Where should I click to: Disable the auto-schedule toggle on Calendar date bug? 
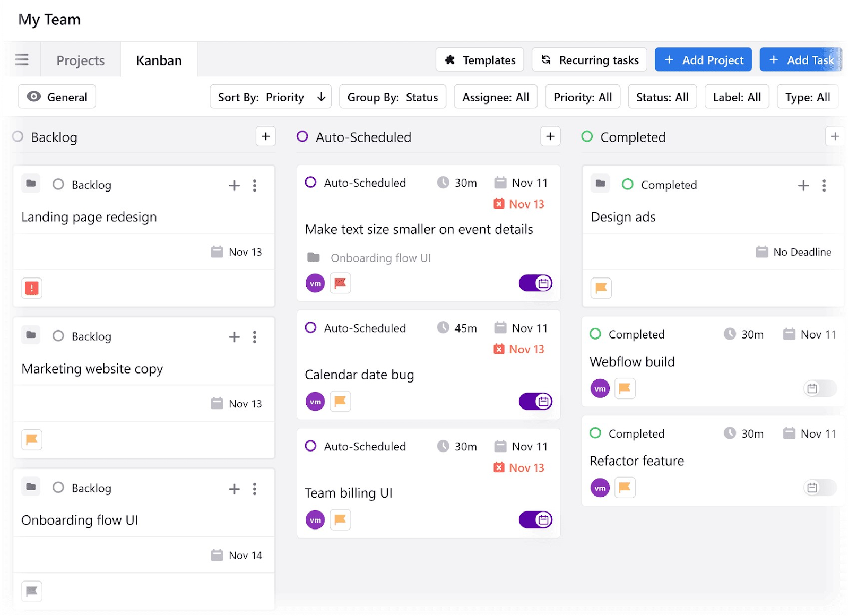[x=535, y=402]
